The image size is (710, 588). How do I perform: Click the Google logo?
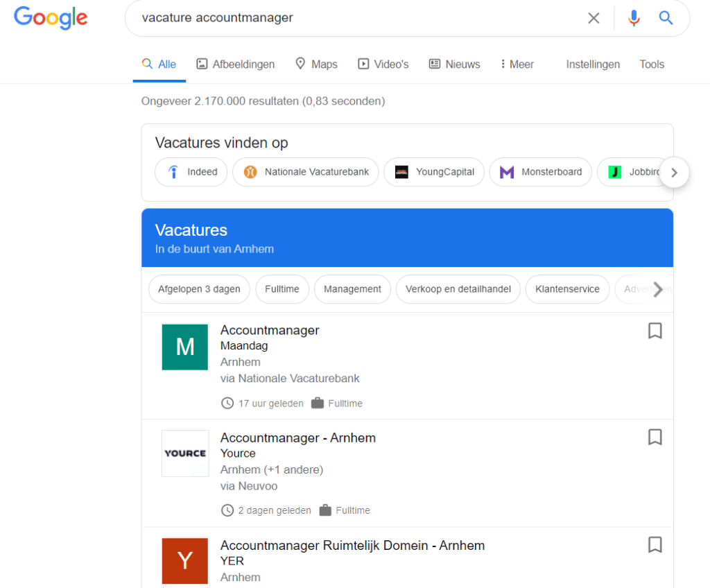[51, 17]
